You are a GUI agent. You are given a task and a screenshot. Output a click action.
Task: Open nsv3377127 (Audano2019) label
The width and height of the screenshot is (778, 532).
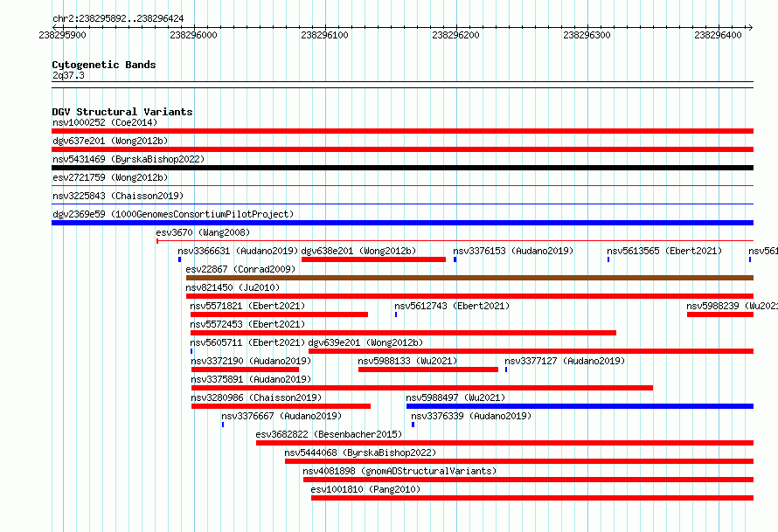click(565, 361)
